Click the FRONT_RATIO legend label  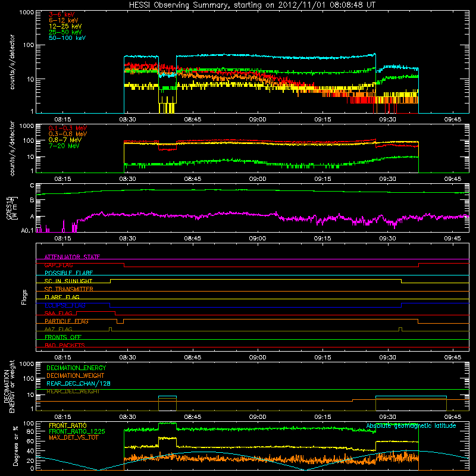click(68, 425)
